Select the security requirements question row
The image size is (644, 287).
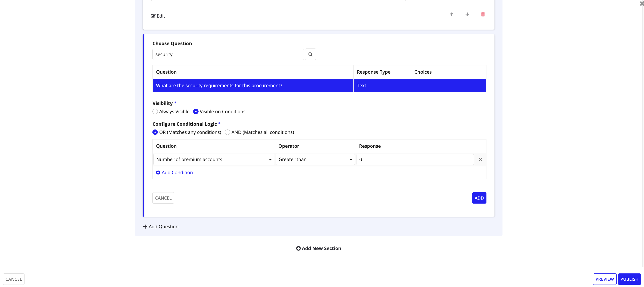[319, 86]
